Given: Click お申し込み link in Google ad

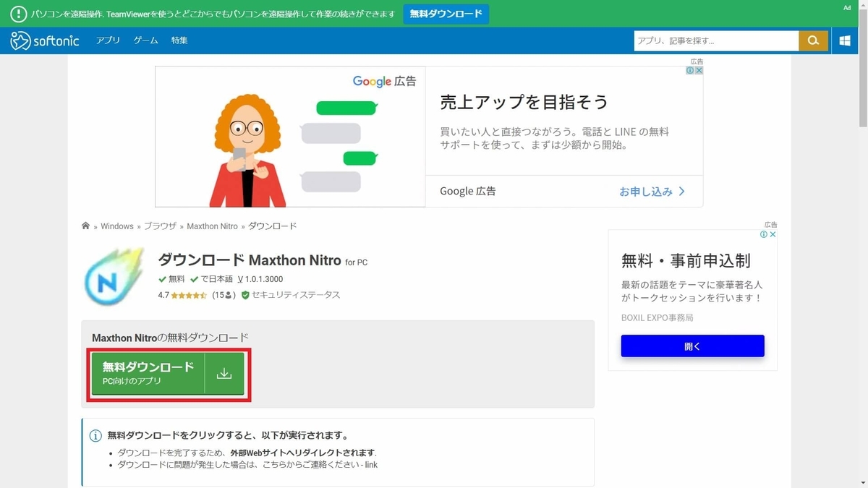Looking at the screenshot, I should (x=652, y=192).
